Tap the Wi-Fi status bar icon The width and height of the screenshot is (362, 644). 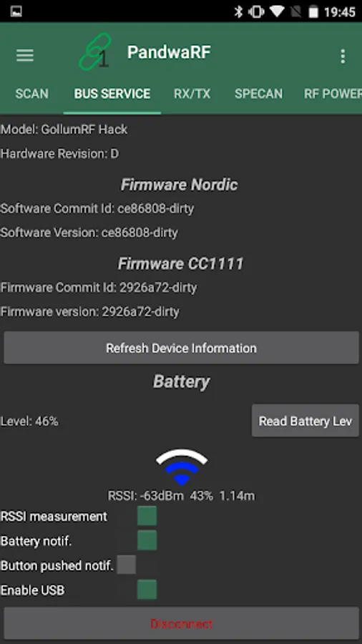pyautogui.click(x=277, y=11)
